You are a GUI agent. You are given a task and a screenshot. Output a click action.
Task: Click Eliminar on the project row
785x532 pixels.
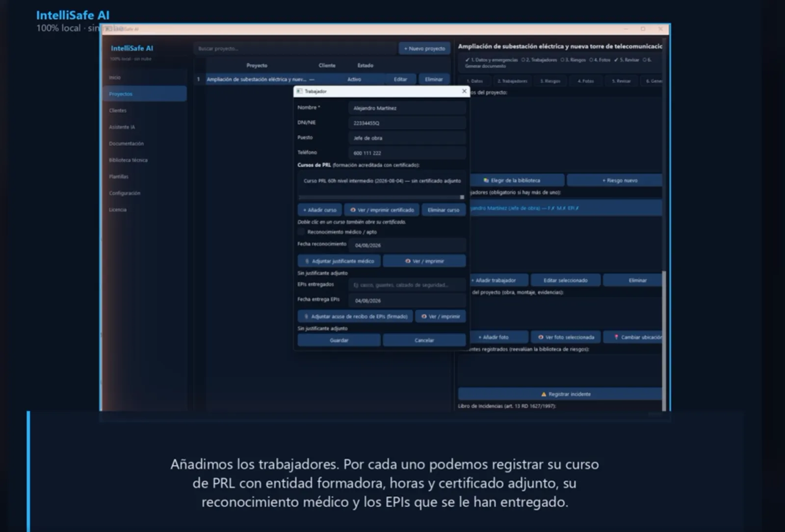434,79
